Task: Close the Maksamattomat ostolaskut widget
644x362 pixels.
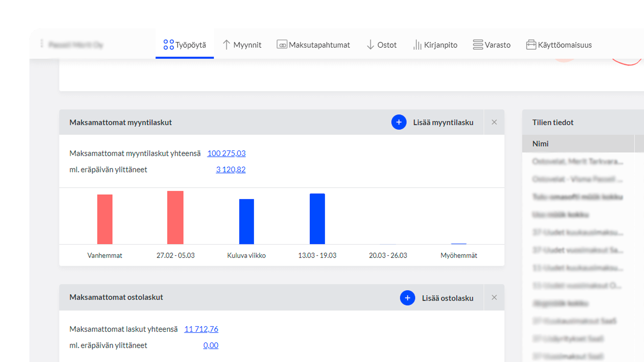Action: click(494, 298)
